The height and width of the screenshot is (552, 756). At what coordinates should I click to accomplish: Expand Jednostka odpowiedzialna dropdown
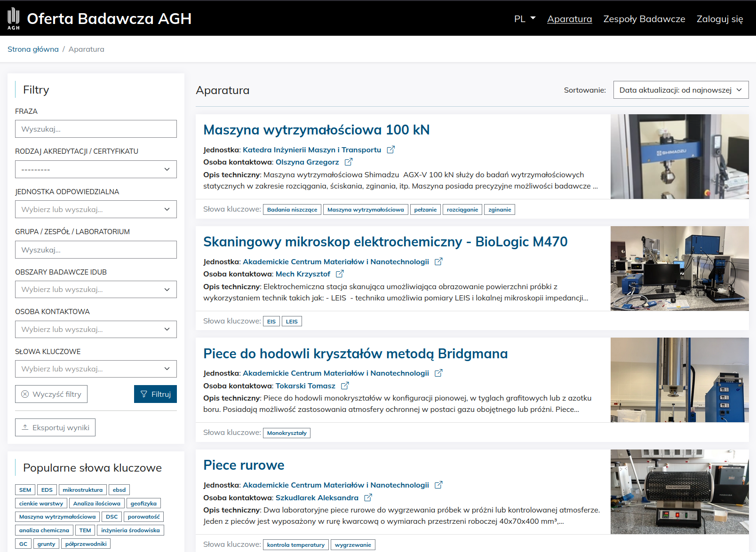coord(96,209)
